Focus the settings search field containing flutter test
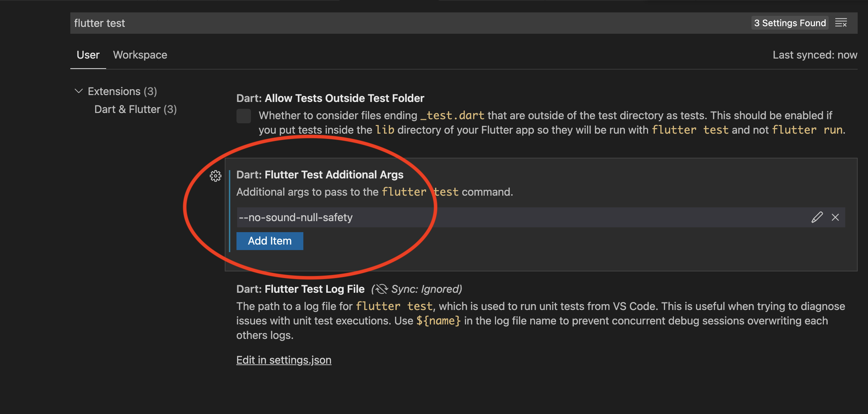 click(x=410, y=23)
